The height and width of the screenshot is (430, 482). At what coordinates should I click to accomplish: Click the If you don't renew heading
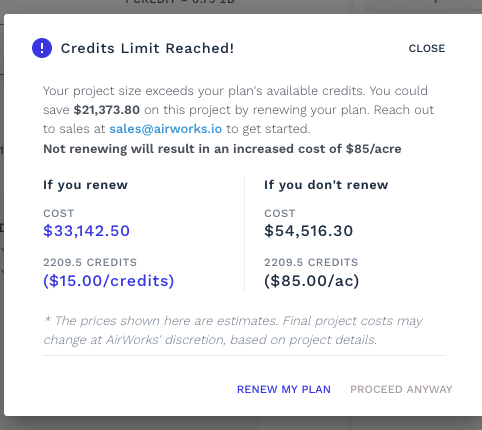click(326, 185)
